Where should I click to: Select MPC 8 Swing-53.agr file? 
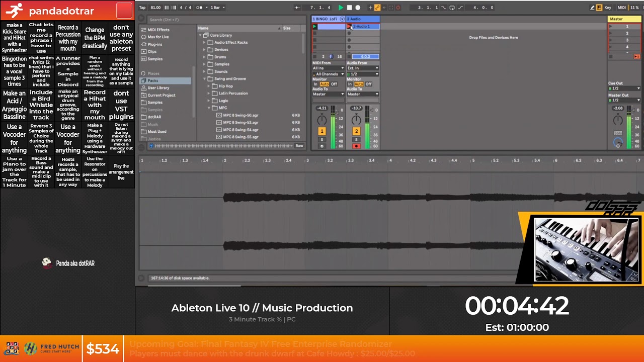(240, 122)
